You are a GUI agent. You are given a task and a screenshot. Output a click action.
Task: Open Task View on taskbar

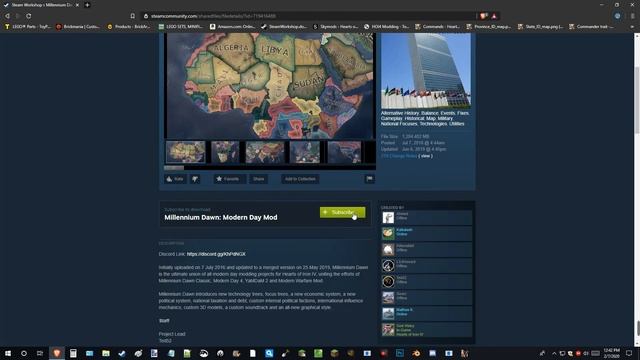(x=40, y=353)
